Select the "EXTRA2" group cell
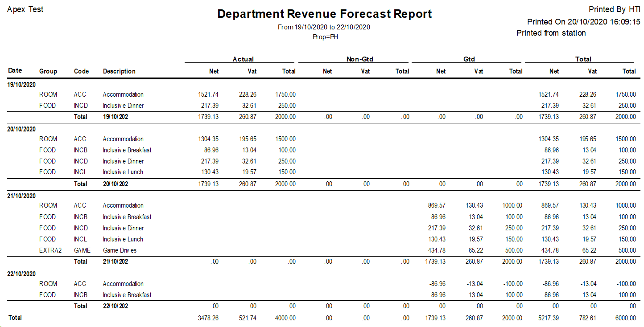 pos(50,250)
